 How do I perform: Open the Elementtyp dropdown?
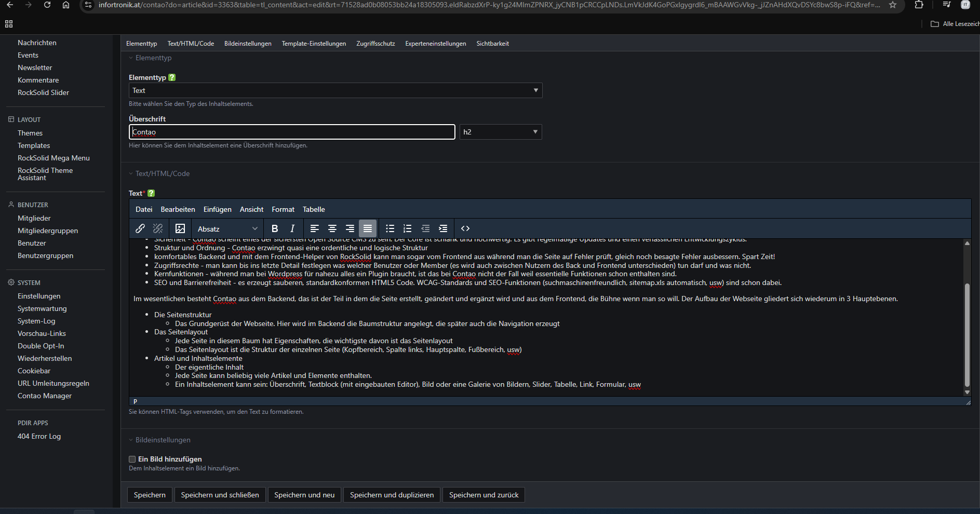coord(335,90)
